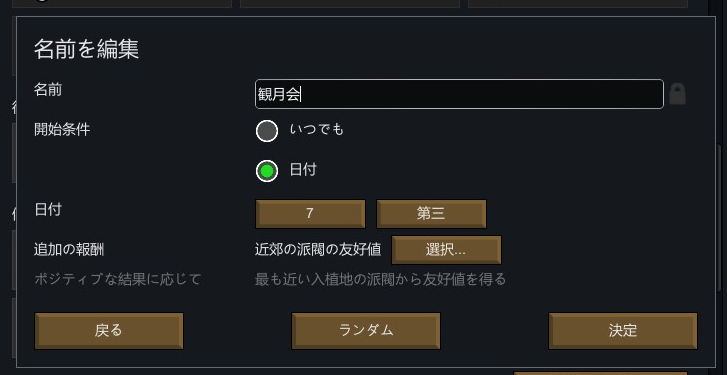727x375 pixels.
Task: Click the 追加の報酬 label
Action: pos(69,250)
